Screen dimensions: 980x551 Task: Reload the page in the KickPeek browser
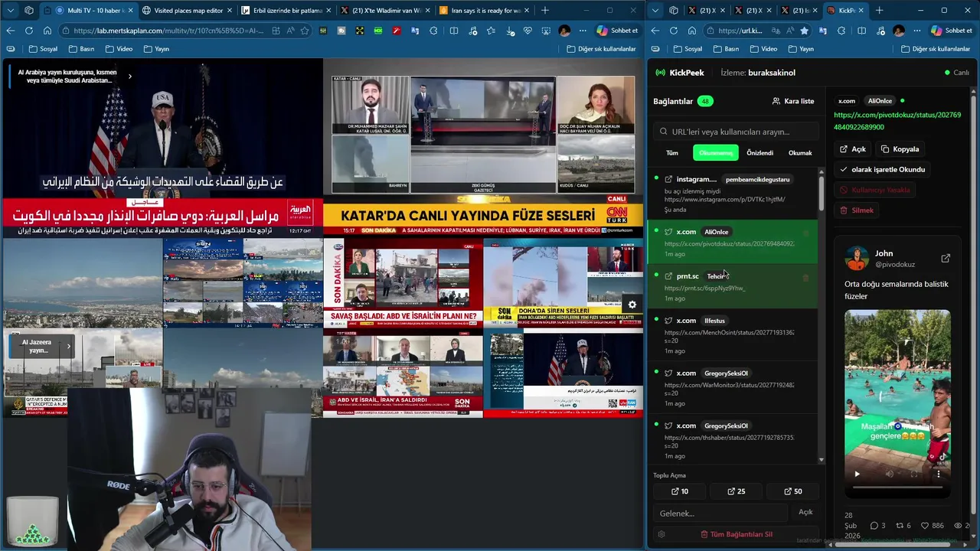(674, 31)
